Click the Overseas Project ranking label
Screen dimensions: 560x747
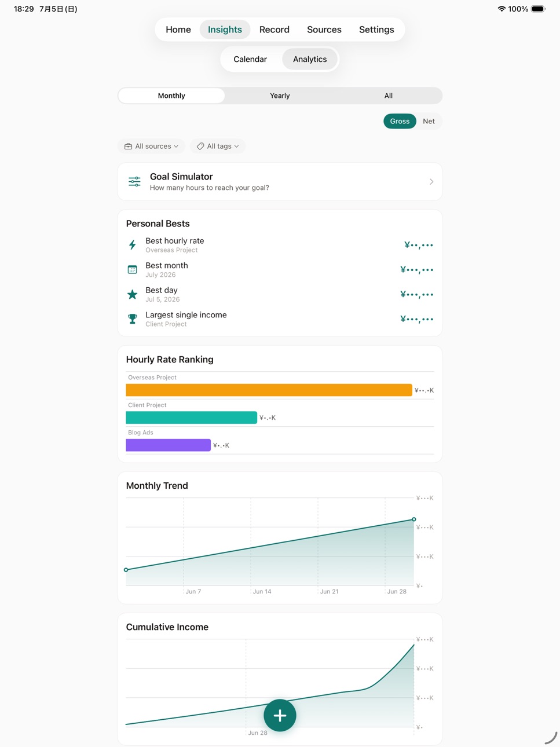[x=152, y=378]
